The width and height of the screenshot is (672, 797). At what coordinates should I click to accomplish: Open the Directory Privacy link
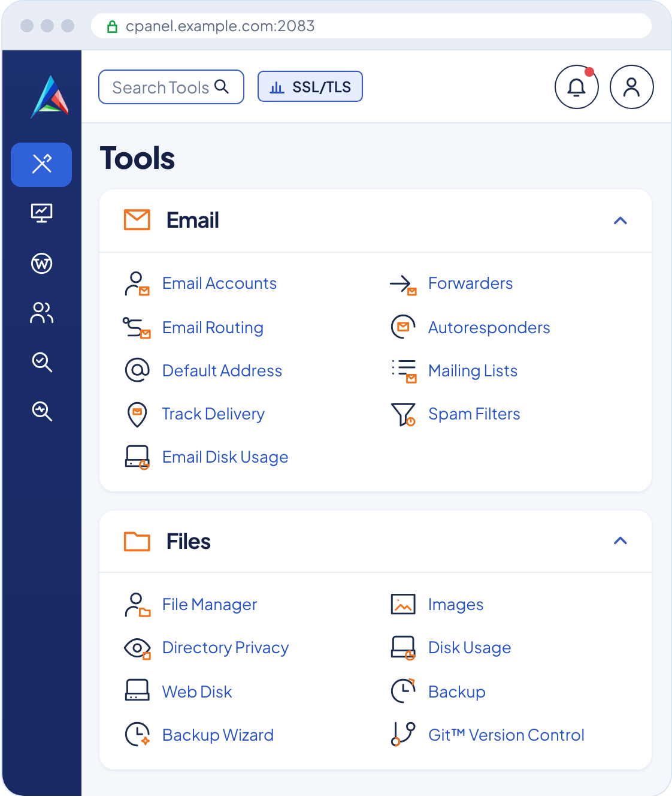tap(226, 648)
